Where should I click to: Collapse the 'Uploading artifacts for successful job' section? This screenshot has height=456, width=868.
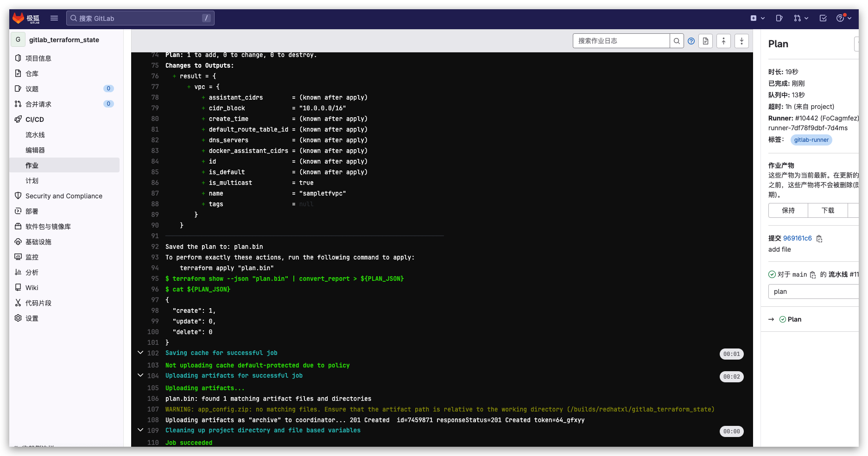(x=140, y=375)
